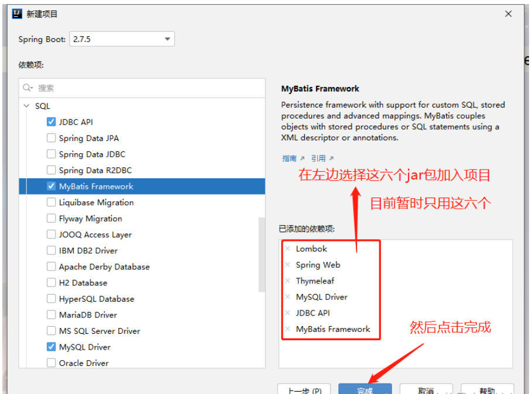Remove Thymeleaf from added dependencies
Image resolution: width=532 pixels, height=394 pixels.
[x=288, y=281]
